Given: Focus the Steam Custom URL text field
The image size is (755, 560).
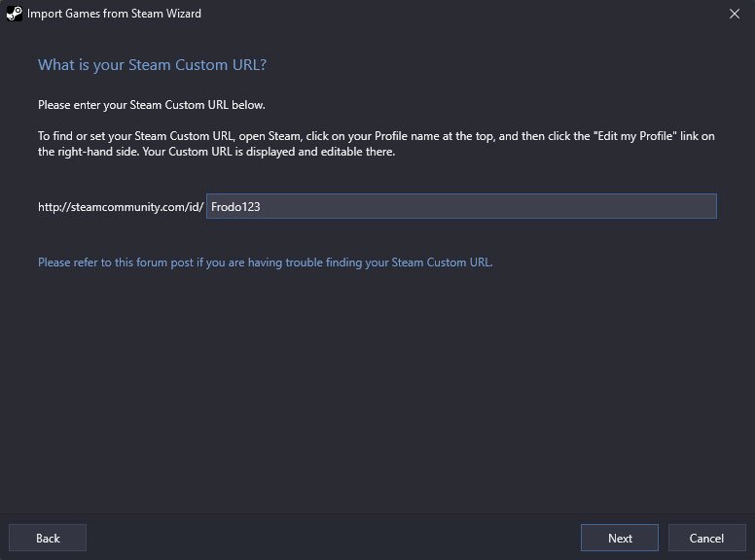Looking at the screenshot, I should tap(461, 206).
